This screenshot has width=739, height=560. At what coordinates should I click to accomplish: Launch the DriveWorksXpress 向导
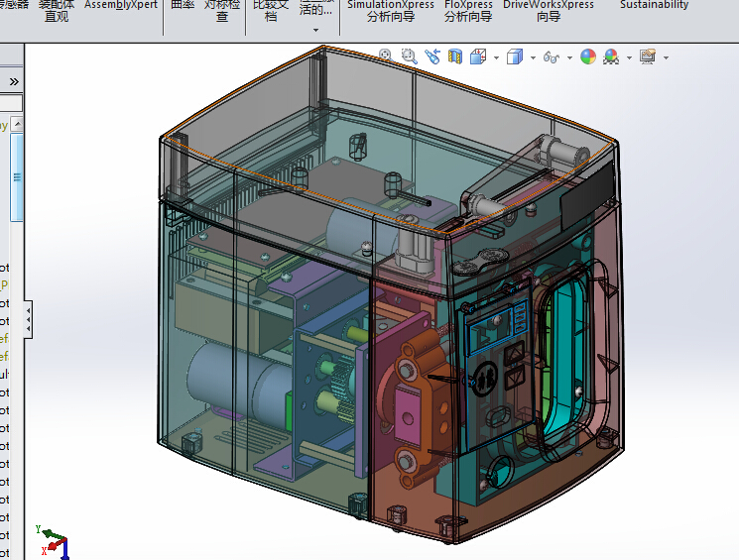tap(549, 10)
